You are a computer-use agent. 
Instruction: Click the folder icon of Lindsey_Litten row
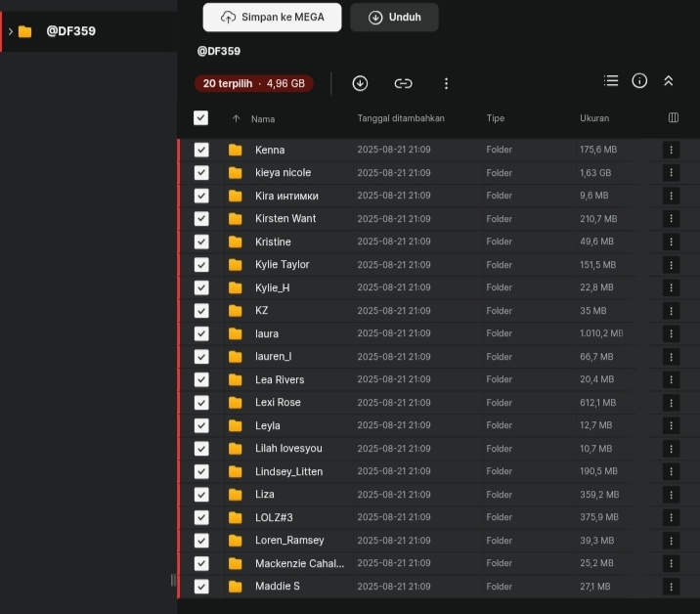click(236, 471)
